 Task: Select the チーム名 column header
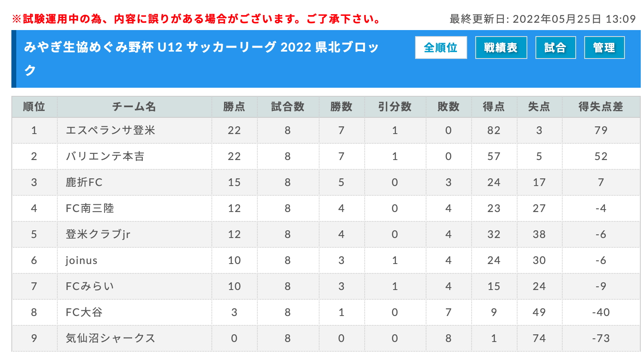[134, 107]
